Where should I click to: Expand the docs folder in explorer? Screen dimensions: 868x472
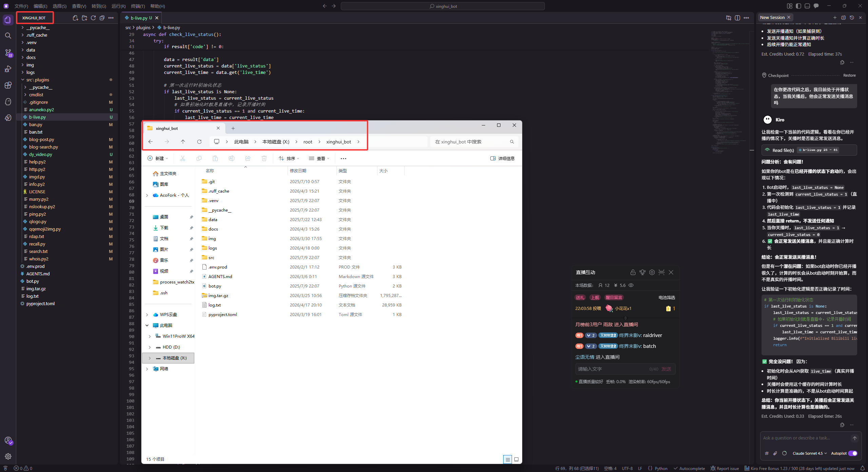[x=31, y=57]
